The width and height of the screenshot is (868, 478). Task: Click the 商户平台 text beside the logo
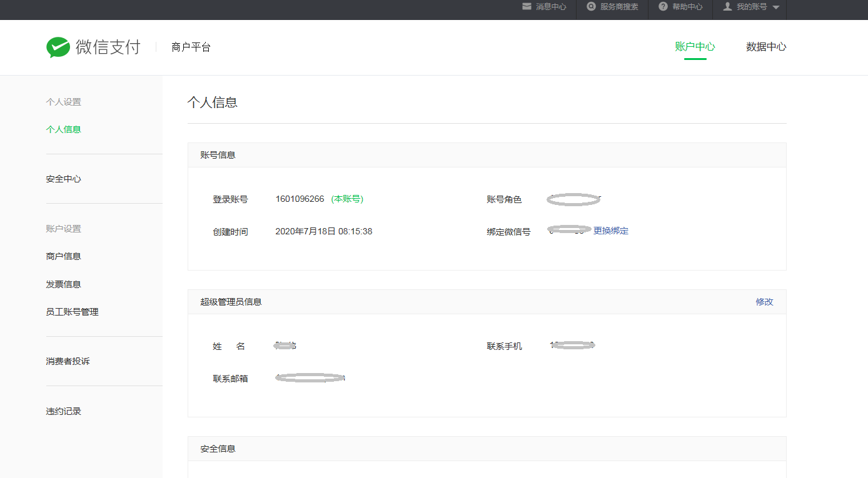point(191,47)
